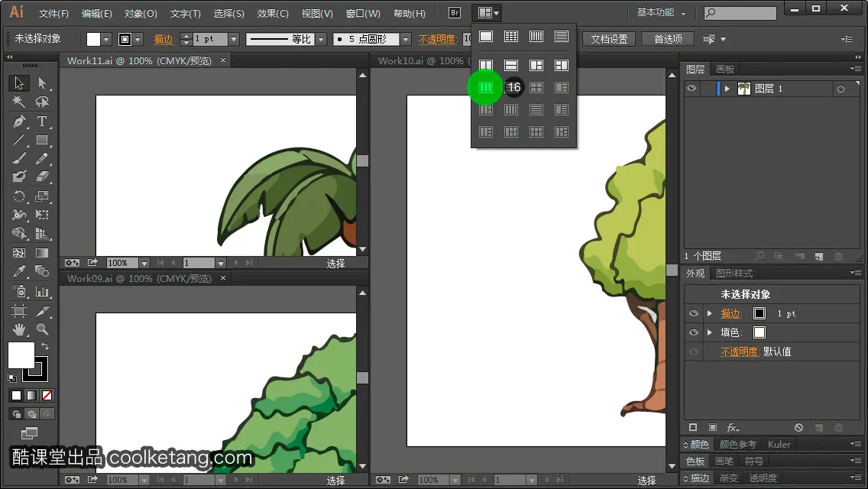This screenshot has width=868, height=489.
Task: Pick the Line Segment tool
Action: click(x=19, y=140)
